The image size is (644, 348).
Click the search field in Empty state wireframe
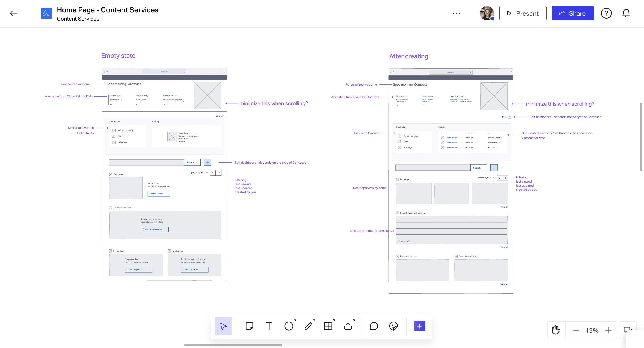click(x=146, y=163)
